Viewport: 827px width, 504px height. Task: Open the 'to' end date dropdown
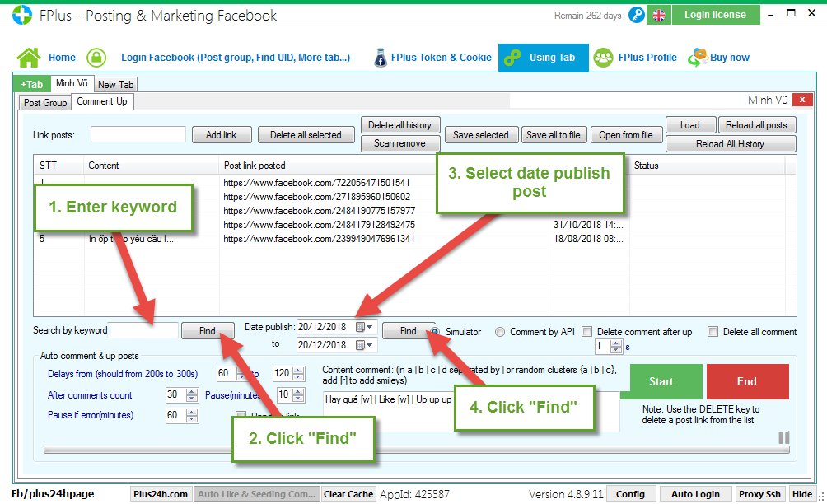[364, 345]
